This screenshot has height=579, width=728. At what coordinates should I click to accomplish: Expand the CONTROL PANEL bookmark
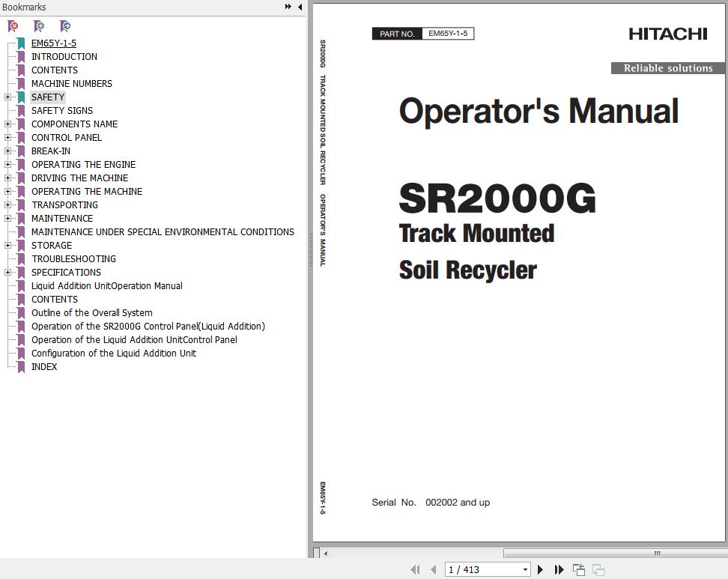pyautogui.click(x=7, y=138)
